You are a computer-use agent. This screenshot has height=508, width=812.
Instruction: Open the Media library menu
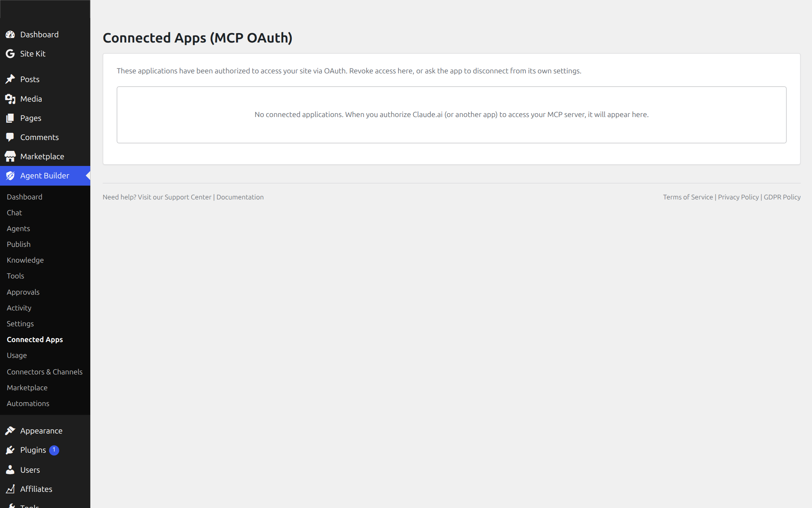pyautogui.click(x=45, y=99)
